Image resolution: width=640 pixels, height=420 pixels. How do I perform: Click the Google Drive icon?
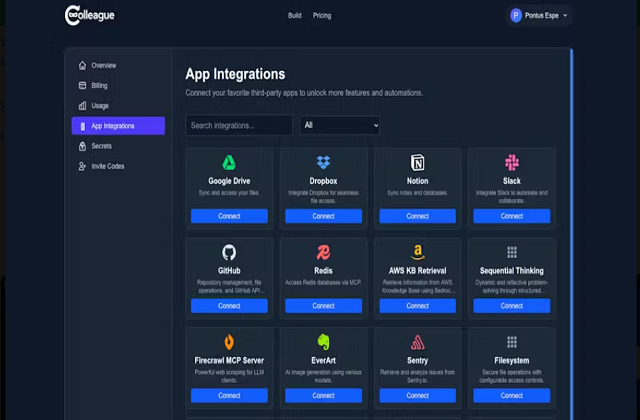coord(229,162)
